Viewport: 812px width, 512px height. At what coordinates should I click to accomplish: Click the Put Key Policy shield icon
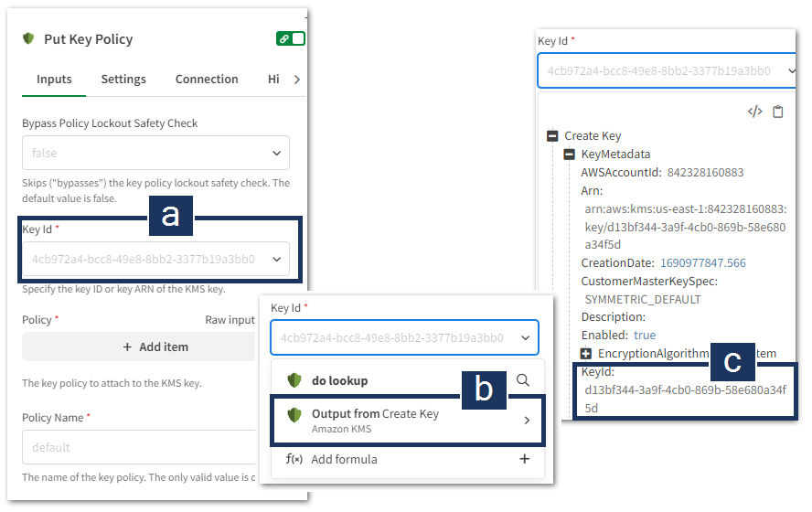pos(28,39)
